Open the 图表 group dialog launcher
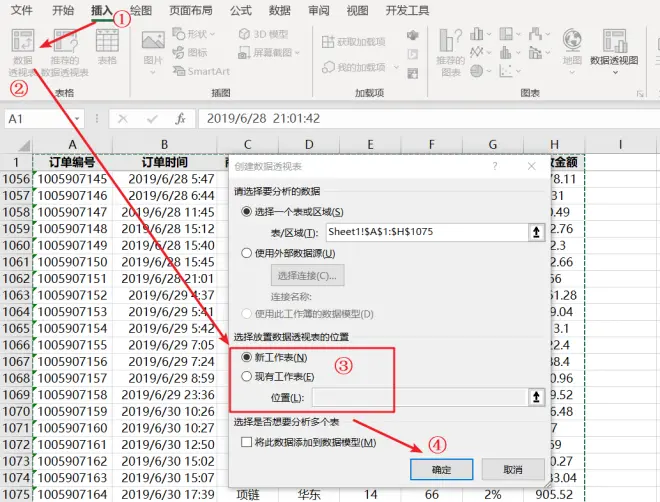Screen dimensions: 660x502 pos(640,93)
